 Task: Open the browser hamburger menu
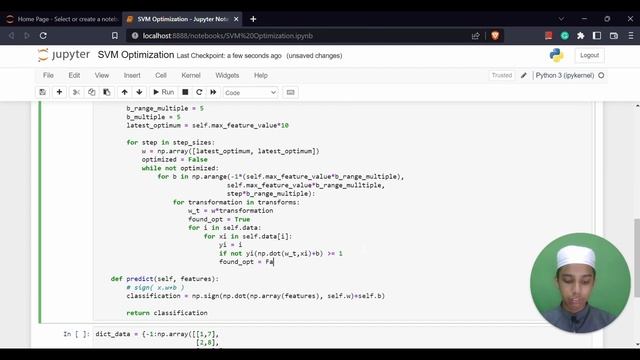(631, 36)
